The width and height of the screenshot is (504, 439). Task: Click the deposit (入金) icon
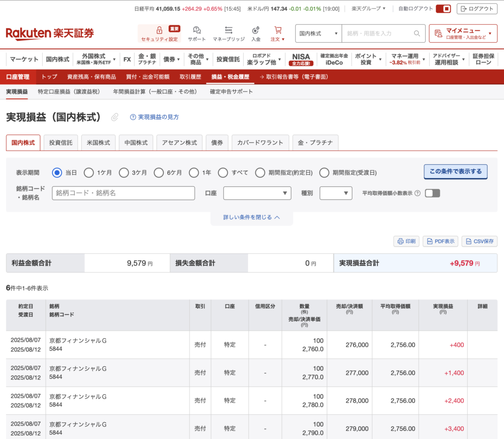pos(256,30)
